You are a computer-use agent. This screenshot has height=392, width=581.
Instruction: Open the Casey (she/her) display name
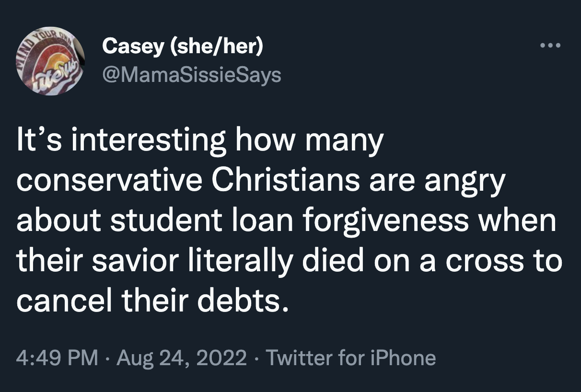click(183, 47)
